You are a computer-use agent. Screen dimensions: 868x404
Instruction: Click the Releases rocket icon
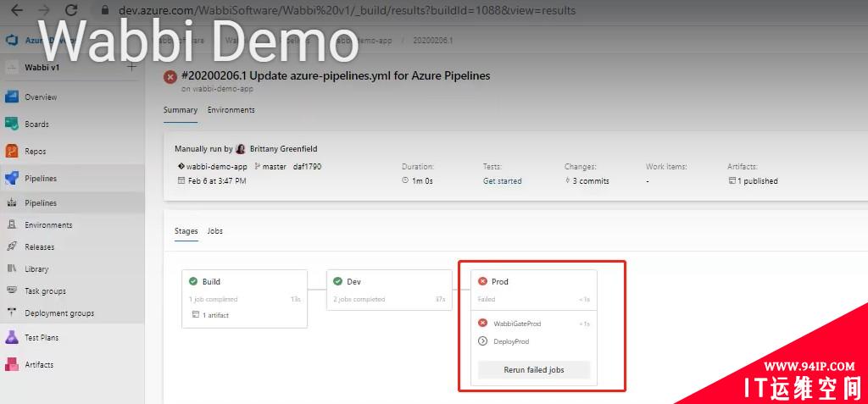pos(12,247)
